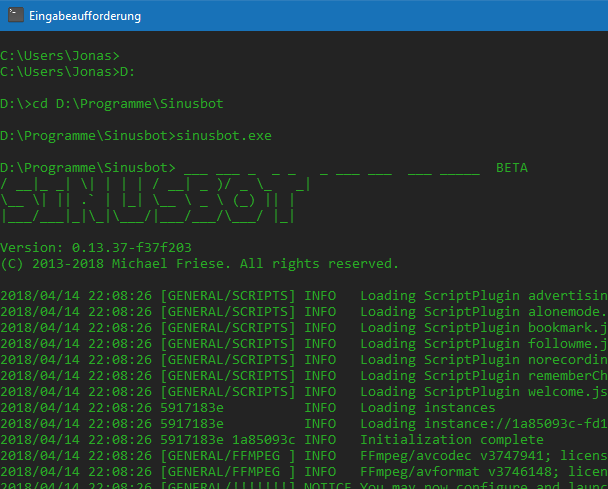Viewport: 608px width, 489px height.
Task: Click the first 'C:\Users\Jonas>' prompt line
Action: click(x=60, y=56)
